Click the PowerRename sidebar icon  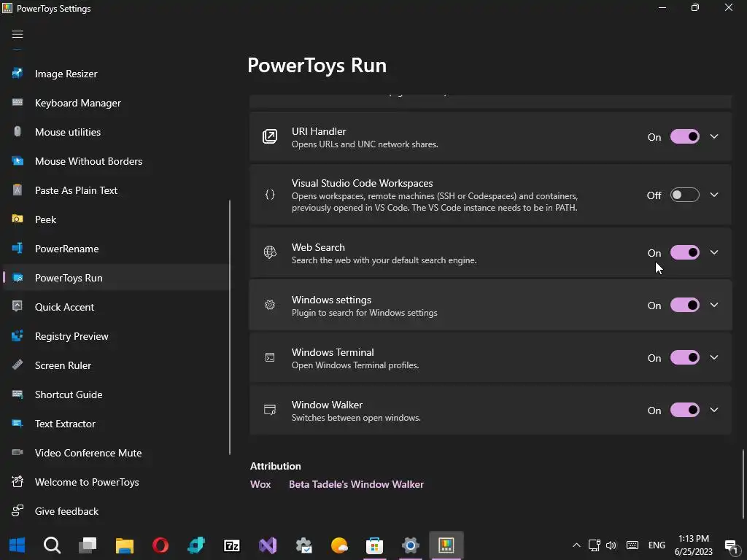(x=18, y=248)
